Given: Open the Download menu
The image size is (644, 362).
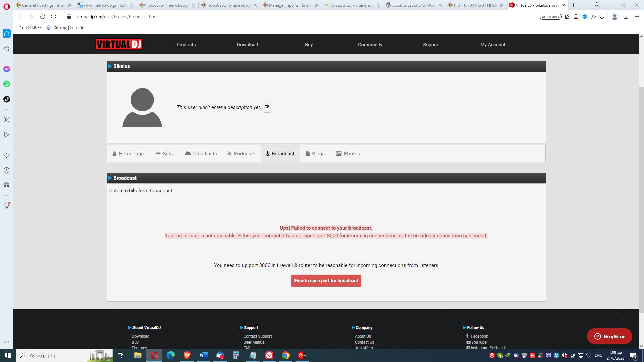Looking at the screenshot, I should click(x=248, y=45).
